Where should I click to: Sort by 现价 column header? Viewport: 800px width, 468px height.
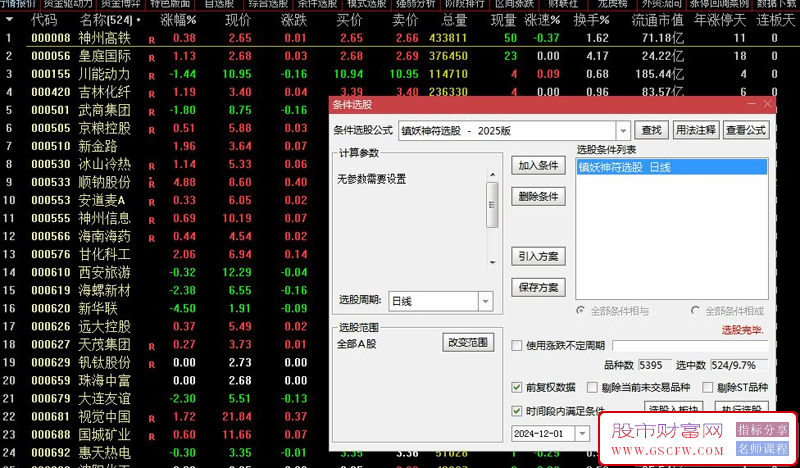(238, 20)
